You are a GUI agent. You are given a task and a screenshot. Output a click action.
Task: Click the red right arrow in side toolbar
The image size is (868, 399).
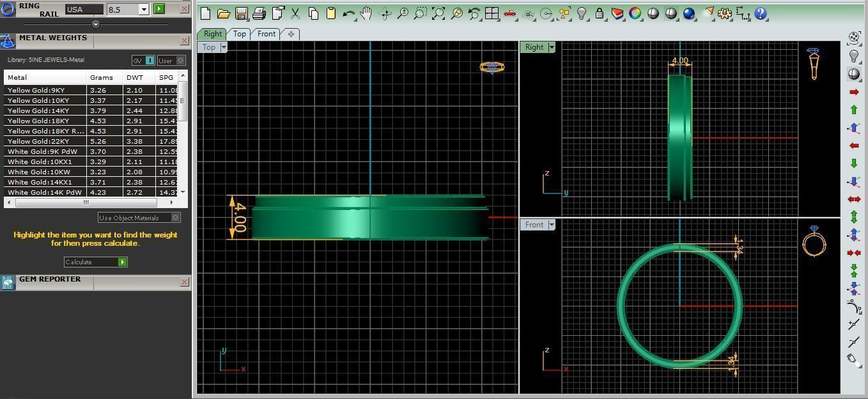tap(854, 92)
